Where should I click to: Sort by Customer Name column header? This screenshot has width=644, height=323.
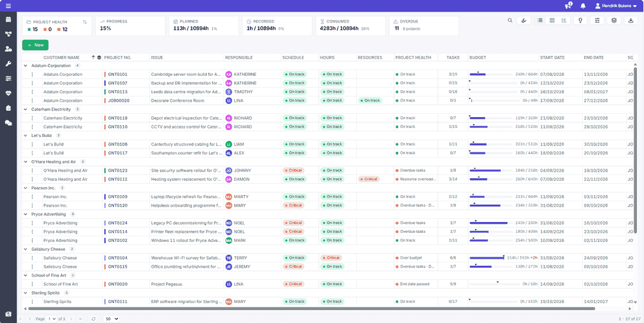pyautogui.click(x=62, y=57)
